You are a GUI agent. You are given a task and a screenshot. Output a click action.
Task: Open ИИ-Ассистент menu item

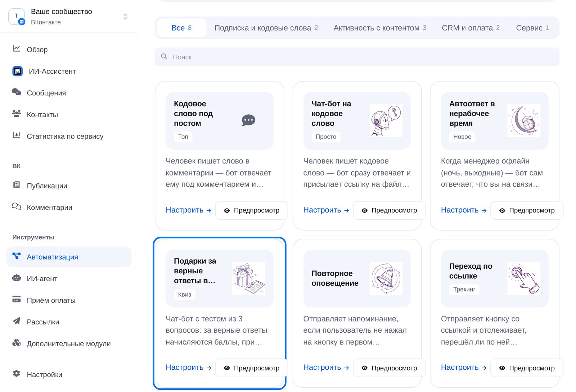tap(69, 71)
